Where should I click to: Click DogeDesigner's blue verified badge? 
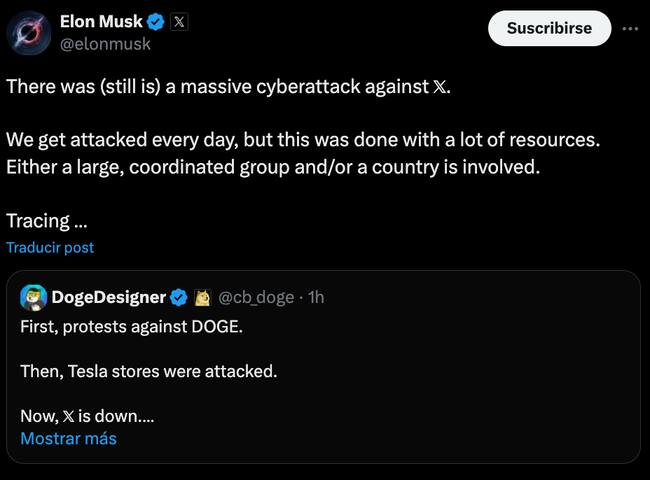click(178, 297)
